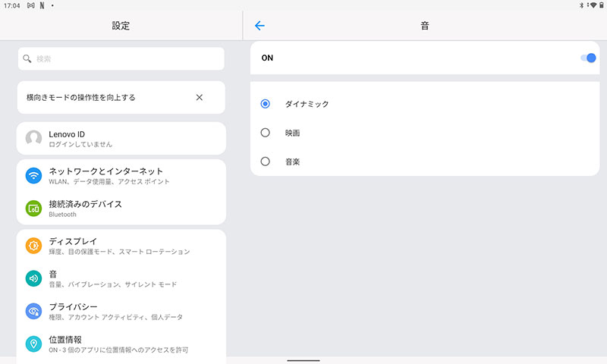Select the ダイナミック radio option

(x=265, y=104)
